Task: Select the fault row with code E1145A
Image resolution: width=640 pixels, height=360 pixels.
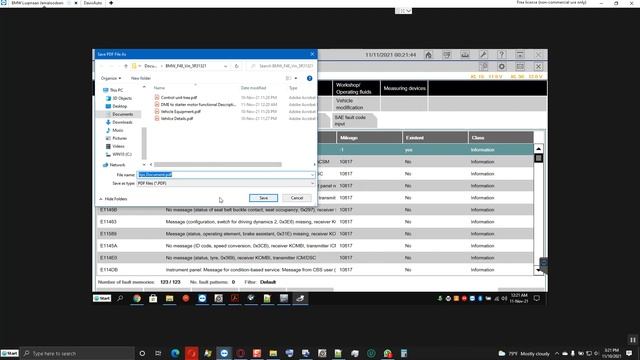Action: point(315,246)
